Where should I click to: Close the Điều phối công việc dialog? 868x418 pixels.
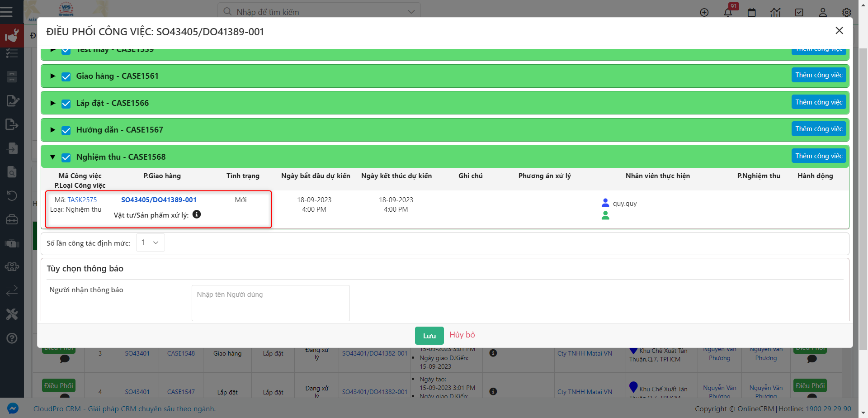839,30
